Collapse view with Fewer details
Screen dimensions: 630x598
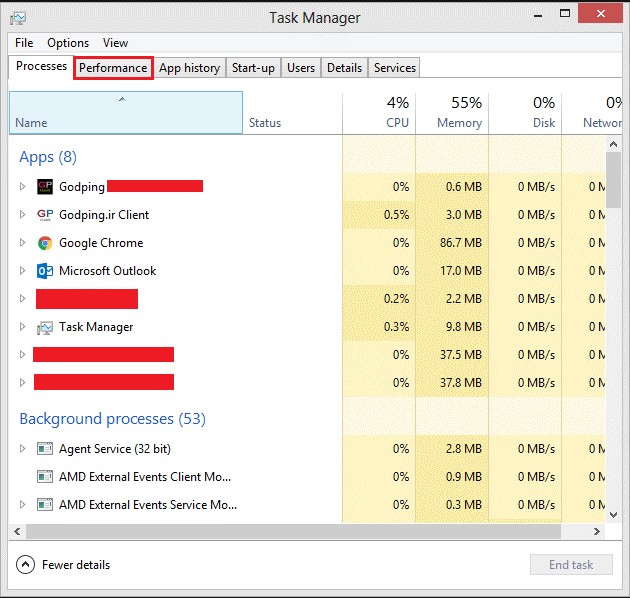click(x=26, y=565)
